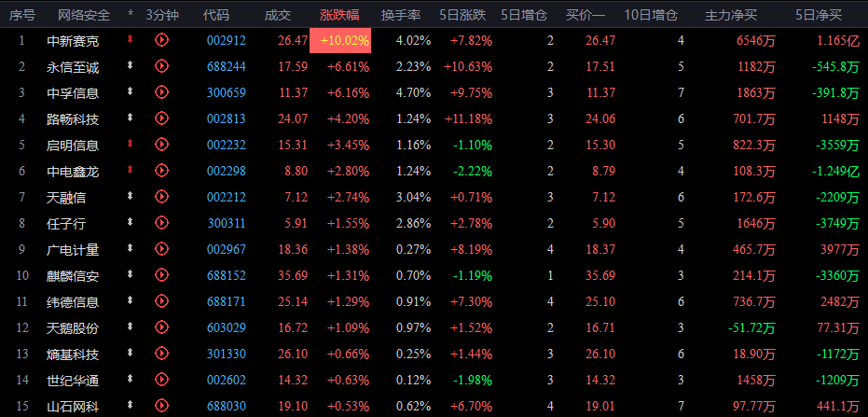The width and height of the screenshot is (868, 417).
Task: Sort by 5日涨跌 column header
Action: coord(462,16)
